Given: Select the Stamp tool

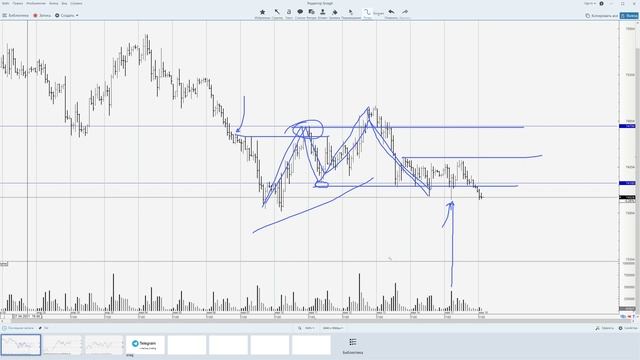Looking at the screenshot, I should click(322, 14).
